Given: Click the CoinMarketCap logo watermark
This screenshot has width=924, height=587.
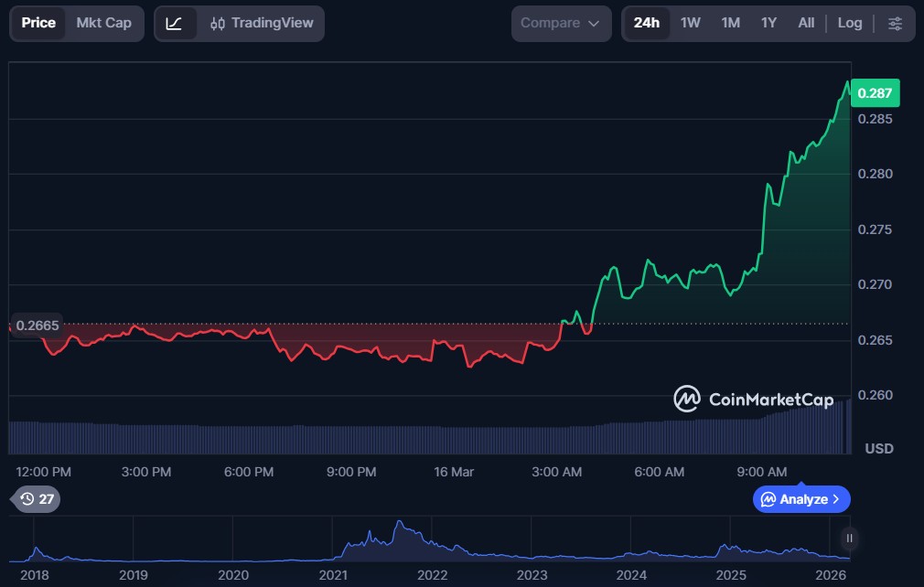Looking at the screenshot, I should (x=753, y=400).
